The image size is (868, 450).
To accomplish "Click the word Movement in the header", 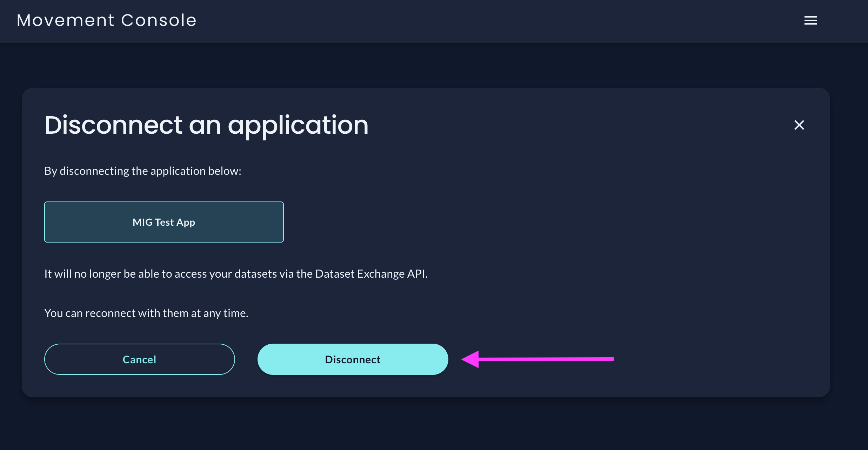I will 66,20.
